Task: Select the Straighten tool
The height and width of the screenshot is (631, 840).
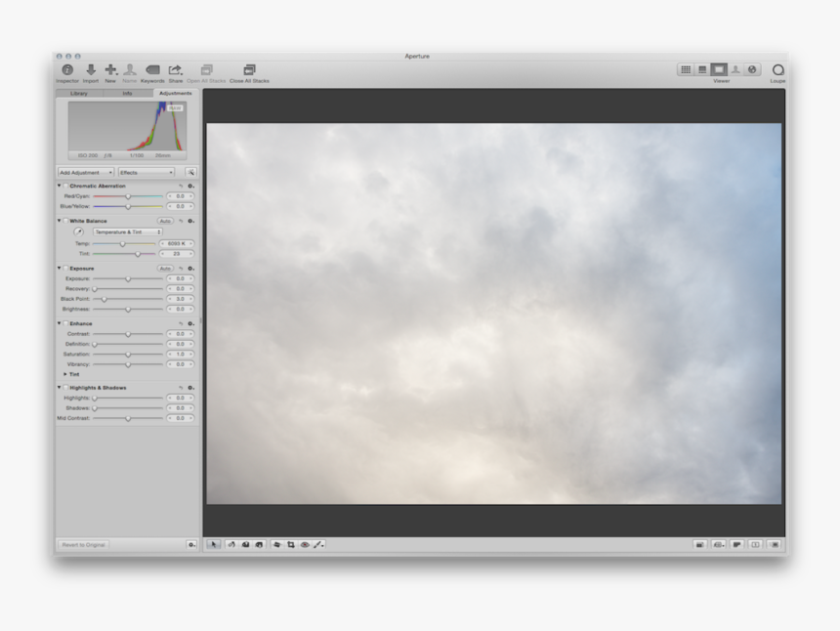Action: [277, 545]
